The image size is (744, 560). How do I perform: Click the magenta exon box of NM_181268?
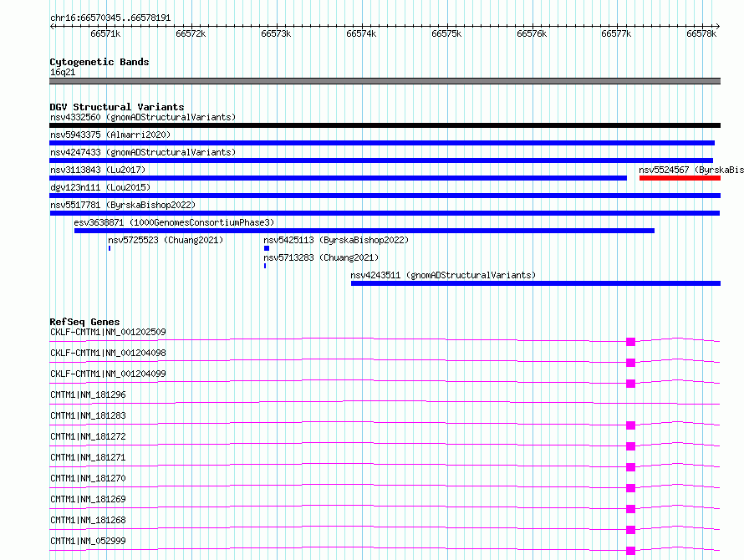tap(630, 530)
